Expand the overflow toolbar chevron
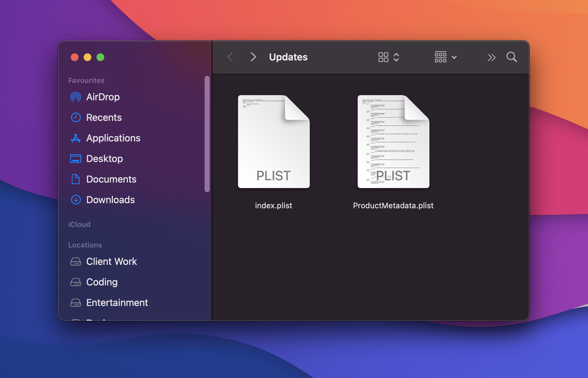 pos(492,57)
